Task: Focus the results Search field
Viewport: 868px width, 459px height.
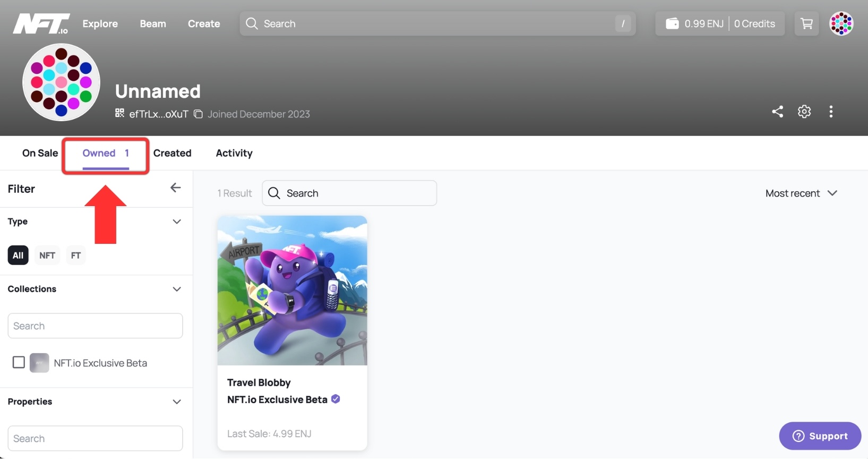Action: click(x=349, y=193)
